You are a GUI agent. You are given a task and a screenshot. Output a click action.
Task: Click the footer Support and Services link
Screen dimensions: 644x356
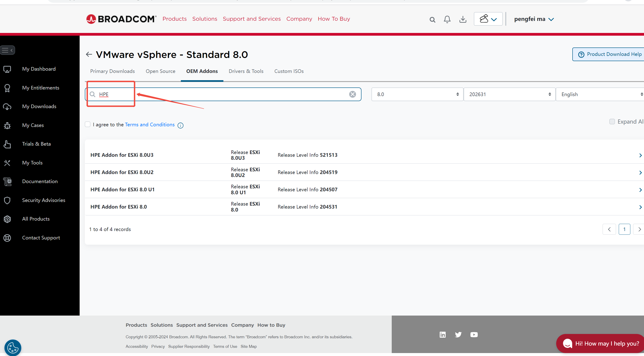202,325
